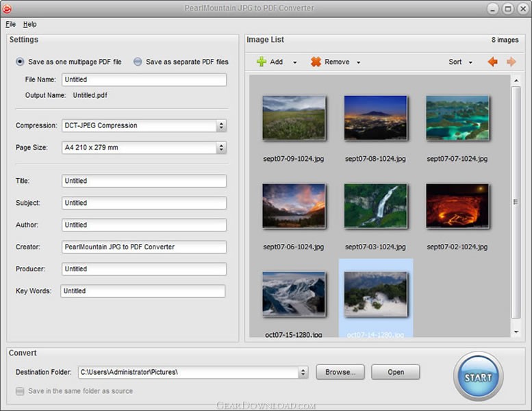Click into the Producer field
Screen dimensions: 532x411
[144, 269]
